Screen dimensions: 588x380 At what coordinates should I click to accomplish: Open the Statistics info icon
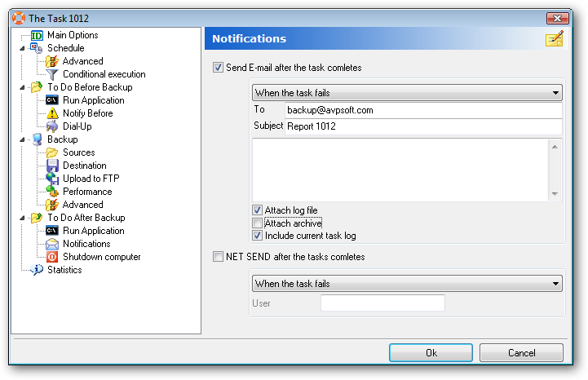pyautogui.click(x=37, y=270)
